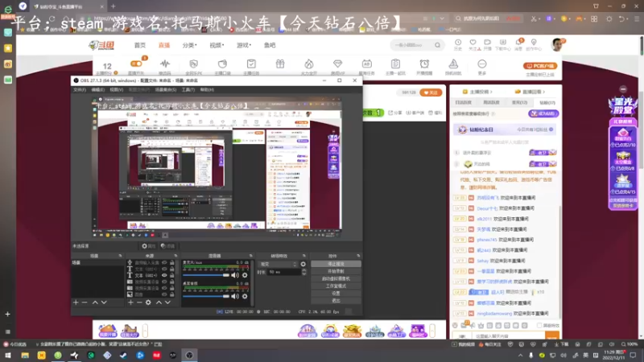Viewport: 644px width, 362px height.
Task: Switch to the daily activity ranking tab
Action: [464, 102]
